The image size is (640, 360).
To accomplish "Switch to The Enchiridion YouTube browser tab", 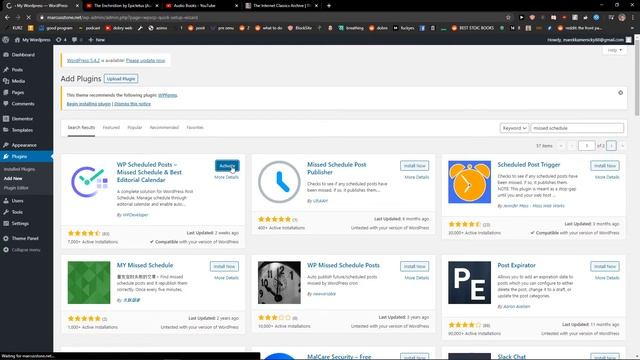I will 122,6.
